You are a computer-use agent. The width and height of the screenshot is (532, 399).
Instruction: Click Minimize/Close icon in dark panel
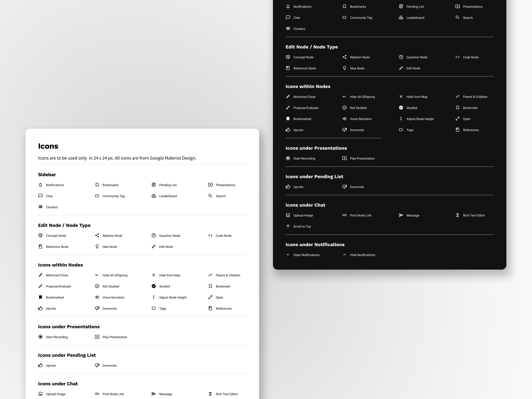[x=288, y=96]
